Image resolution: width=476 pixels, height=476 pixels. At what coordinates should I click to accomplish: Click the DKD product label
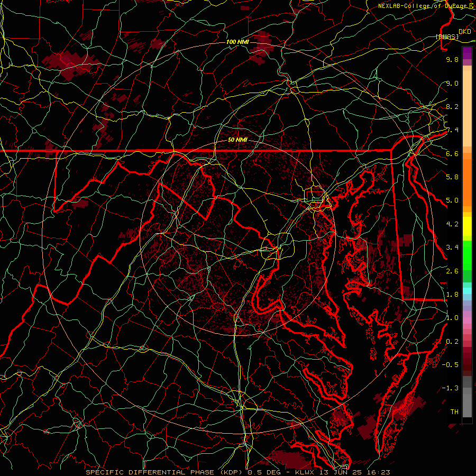[x=465, y=32]
